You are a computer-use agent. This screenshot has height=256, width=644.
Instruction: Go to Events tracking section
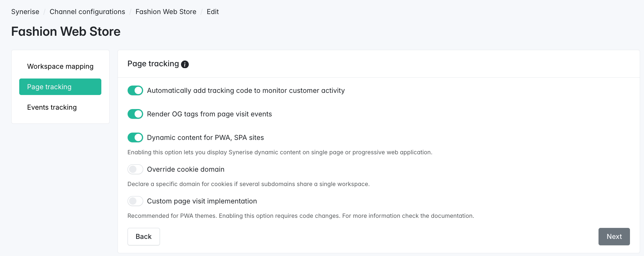coord(52,107)
